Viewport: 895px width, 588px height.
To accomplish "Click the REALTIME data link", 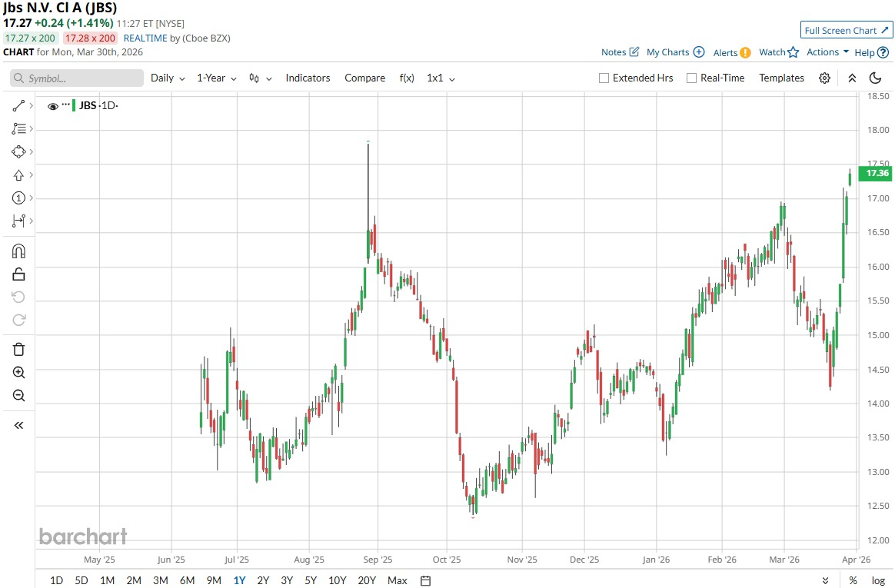I will tap(145, 38).
